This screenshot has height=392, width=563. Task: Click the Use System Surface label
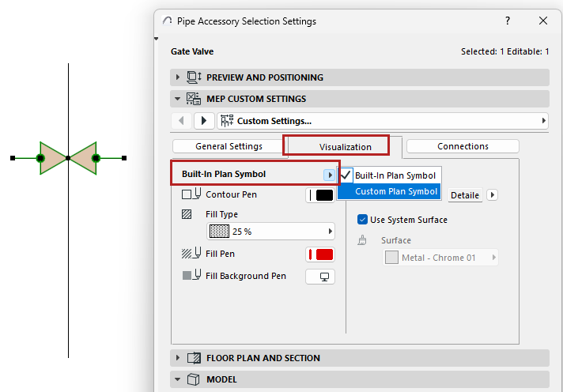point(409,220)
